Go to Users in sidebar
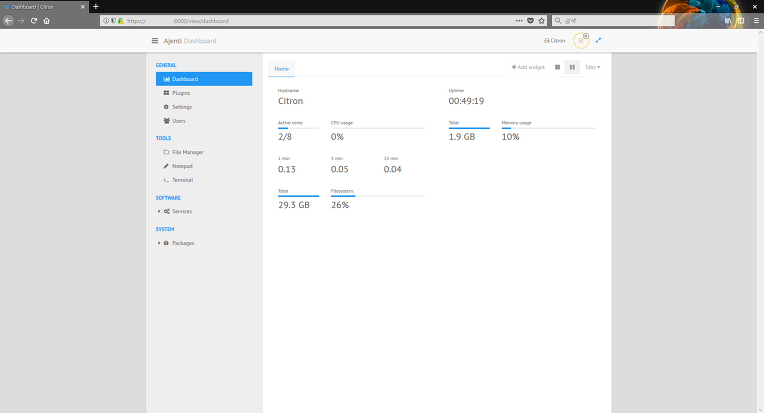 178,120
